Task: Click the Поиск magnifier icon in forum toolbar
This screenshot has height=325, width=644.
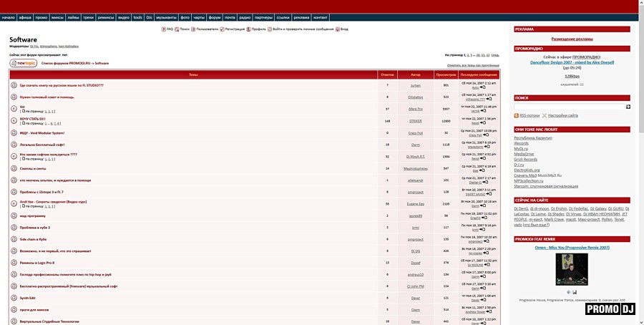Action: (177, 29)
